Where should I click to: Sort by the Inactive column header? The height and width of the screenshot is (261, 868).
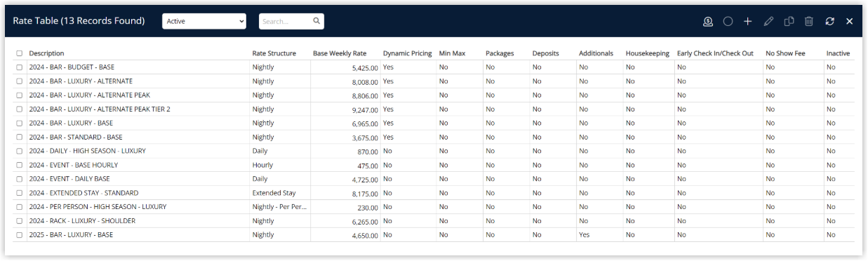(838, 53)
